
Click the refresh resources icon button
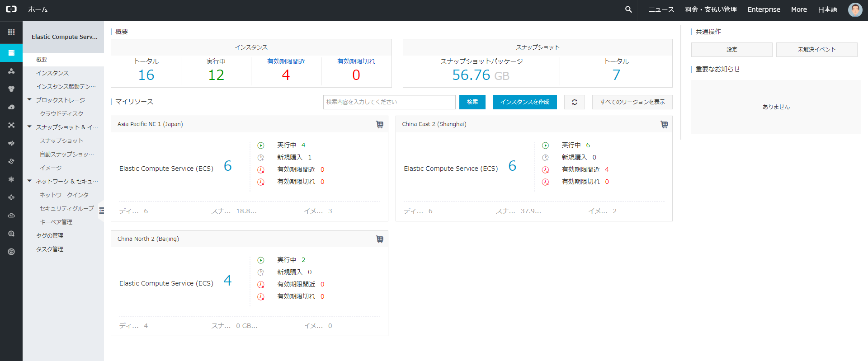coord(574,102)
